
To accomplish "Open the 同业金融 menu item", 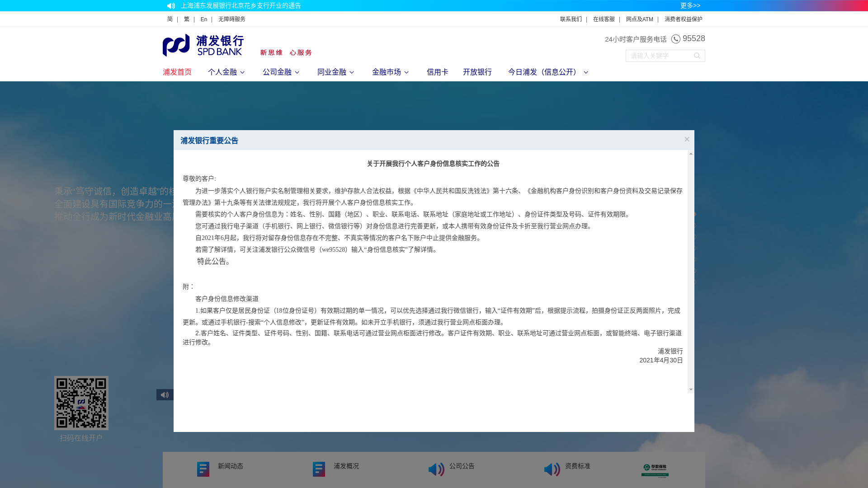I will [332, 72].
